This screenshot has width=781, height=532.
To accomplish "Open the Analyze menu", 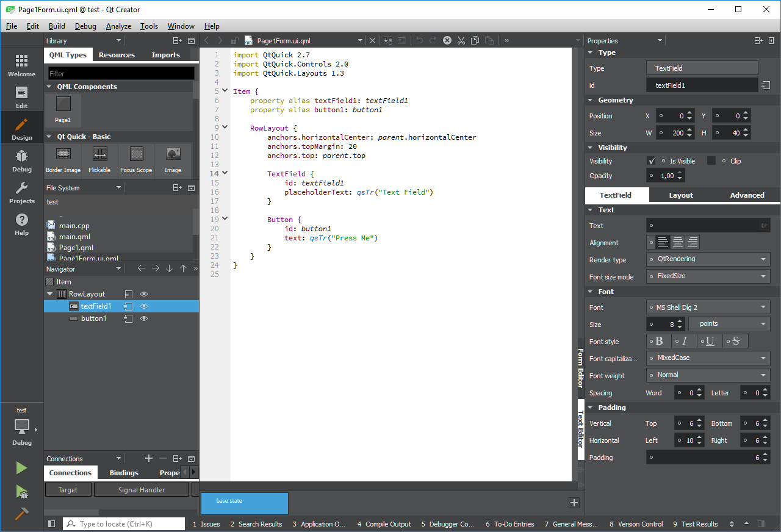I will [x=118, y=26].
